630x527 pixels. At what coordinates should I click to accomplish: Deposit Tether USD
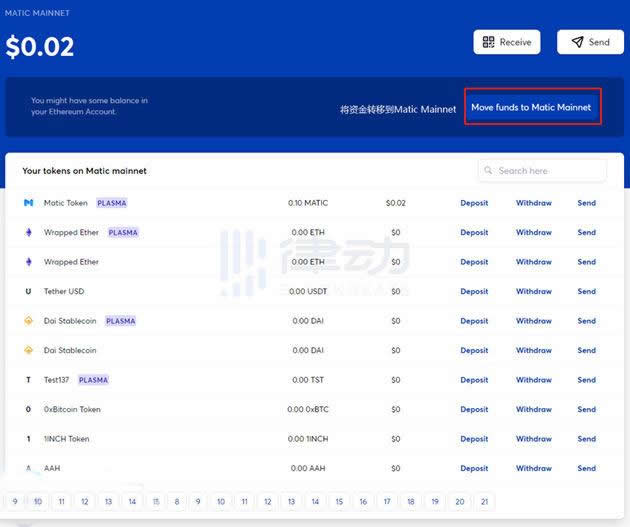tap(474, 291)
